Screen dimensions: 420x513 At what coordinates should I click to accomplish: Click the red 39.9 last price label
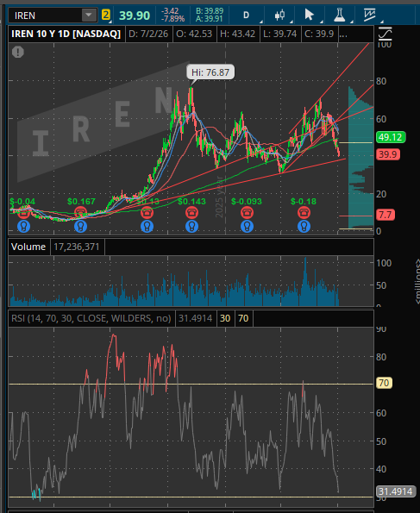[x=388, y=154]
